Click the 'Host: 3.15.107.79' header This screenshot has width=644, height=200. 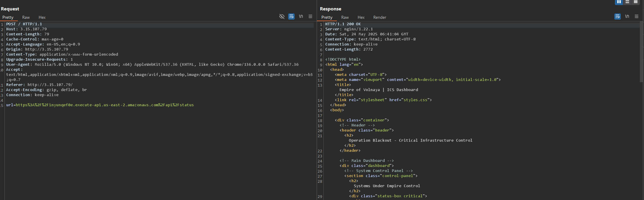[x=26, y=29]
